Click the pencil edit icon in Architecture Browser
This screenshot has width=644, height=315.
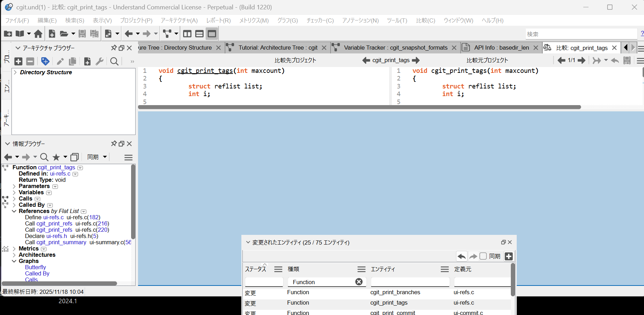click(60, 61)
